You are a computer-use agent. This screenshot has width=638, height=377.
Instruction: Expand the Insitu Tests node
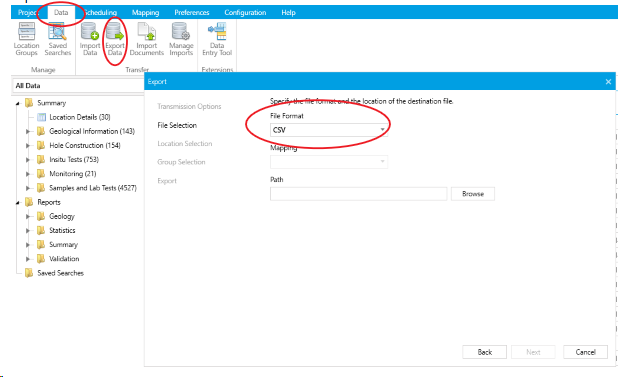coord(28,160)
